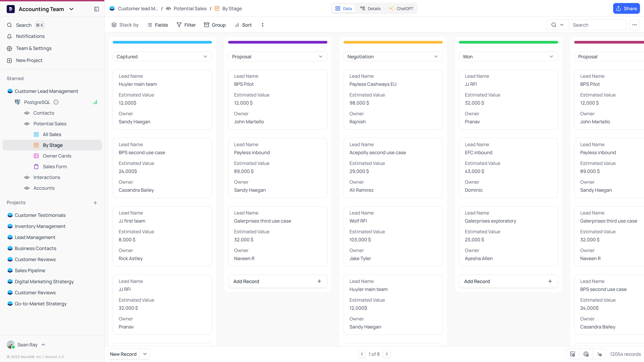Screen dimensions: 644x362
Task: Open the Fields panel
Action: click(x=157, y=25)
